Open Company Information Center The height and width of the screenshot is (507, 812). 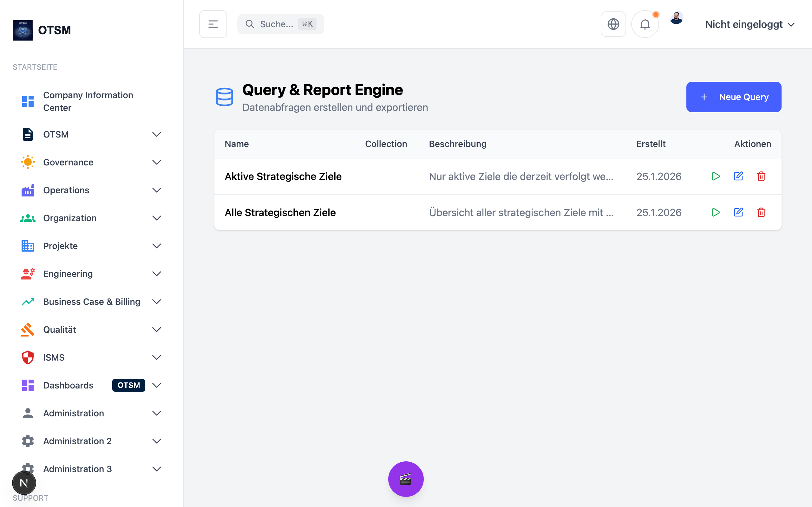pos(88,101)
